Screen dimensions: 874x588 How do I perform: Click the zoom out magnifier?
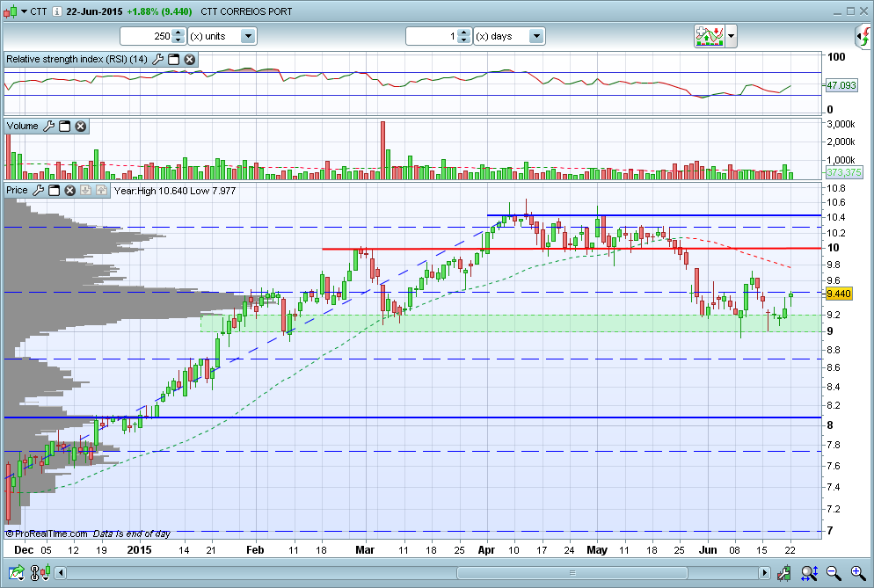coord(834,573)
